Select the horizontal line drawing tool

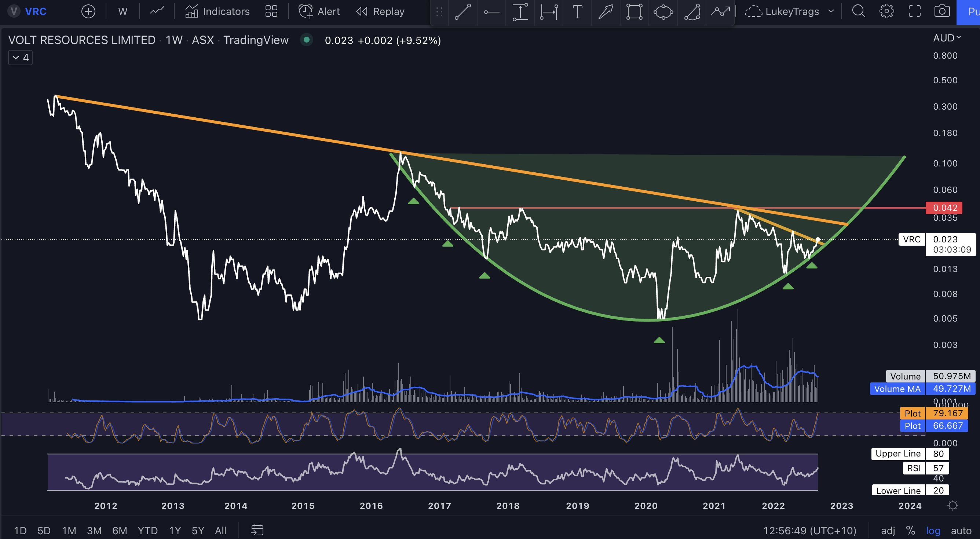491,12
